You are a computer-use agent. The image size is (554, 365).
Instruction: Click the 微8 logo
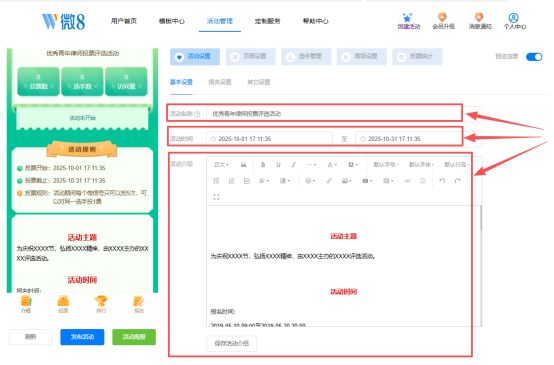pyautogui.click(x=64, y=21)
